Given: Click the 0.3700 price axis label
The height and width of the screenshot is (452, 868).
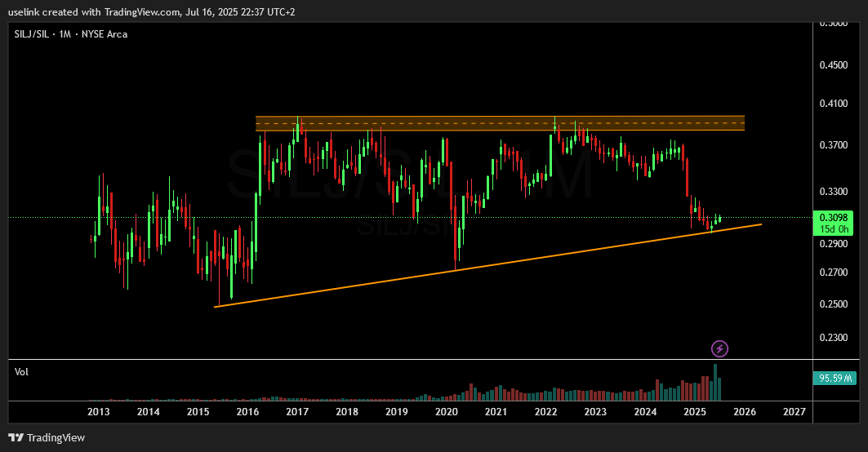Looking at the screenshot, I should point(833,145).
